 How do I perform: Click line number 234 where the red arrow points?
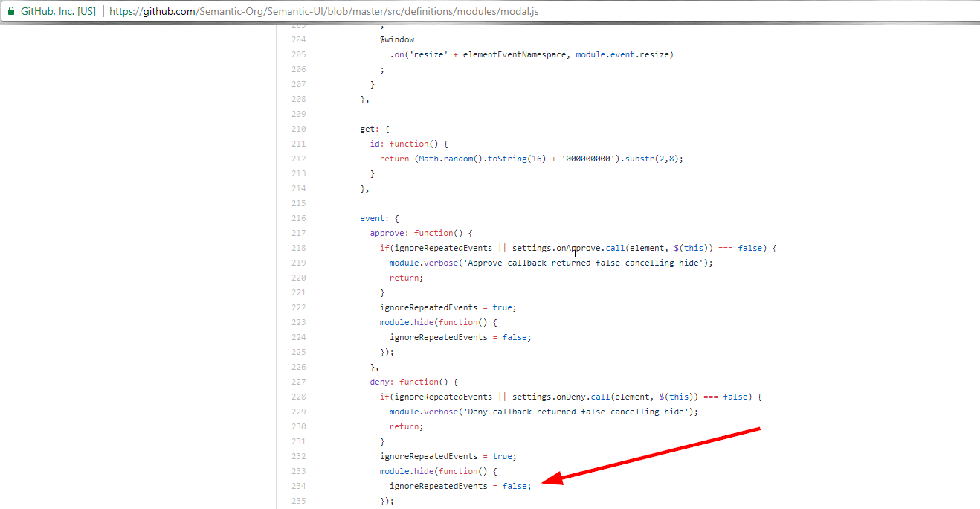coord(298,485)
